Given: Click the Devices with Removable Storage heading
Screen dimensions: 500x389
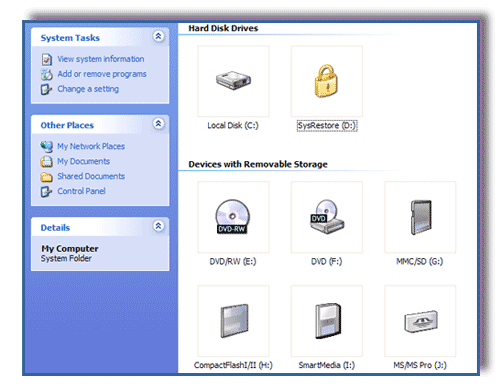Looking at the screenshot, I should click(x=258, y=164).
